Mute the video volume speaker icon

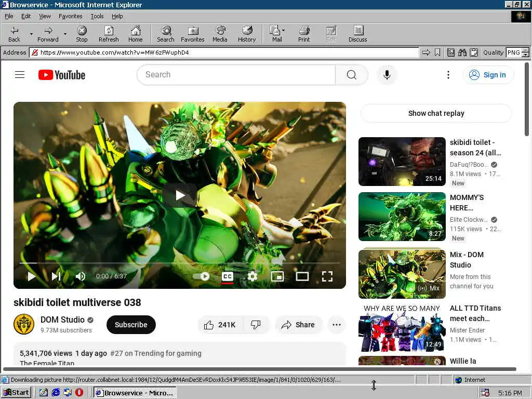click(81, 276)
